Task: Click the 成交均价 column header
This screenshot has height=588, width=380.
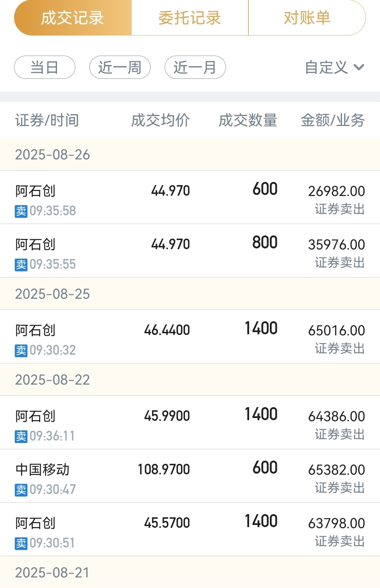Action: pyautogui.click(x=160, y=120)
